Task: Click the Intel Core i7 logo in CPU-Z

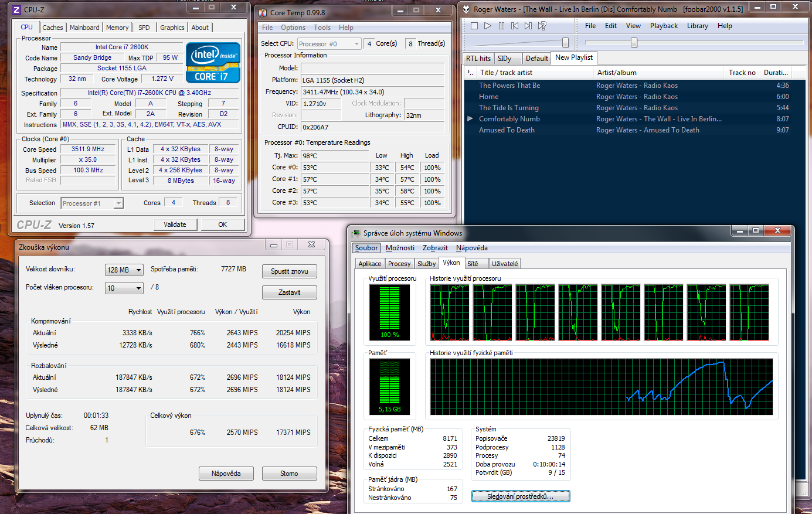Action: pos(213,63)
